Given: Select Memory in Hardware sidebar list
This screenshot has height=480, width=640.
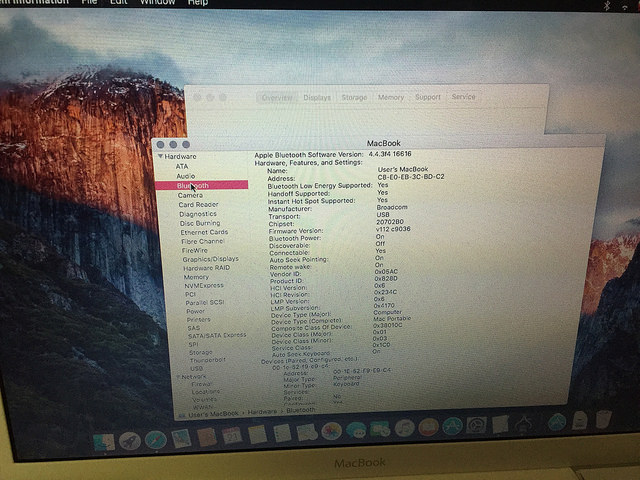Looking at the screenshot, I should 196,277.
